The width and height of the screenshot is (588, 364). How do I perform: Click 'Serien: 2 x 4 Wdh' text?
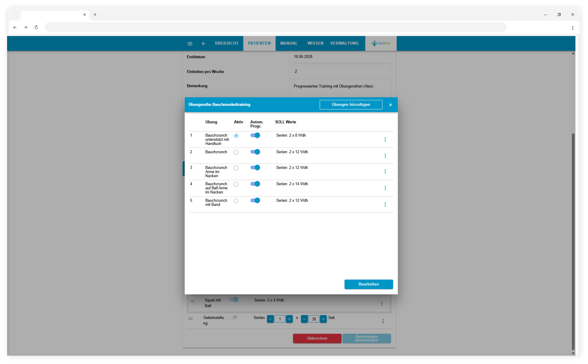[x=269, y=300]
